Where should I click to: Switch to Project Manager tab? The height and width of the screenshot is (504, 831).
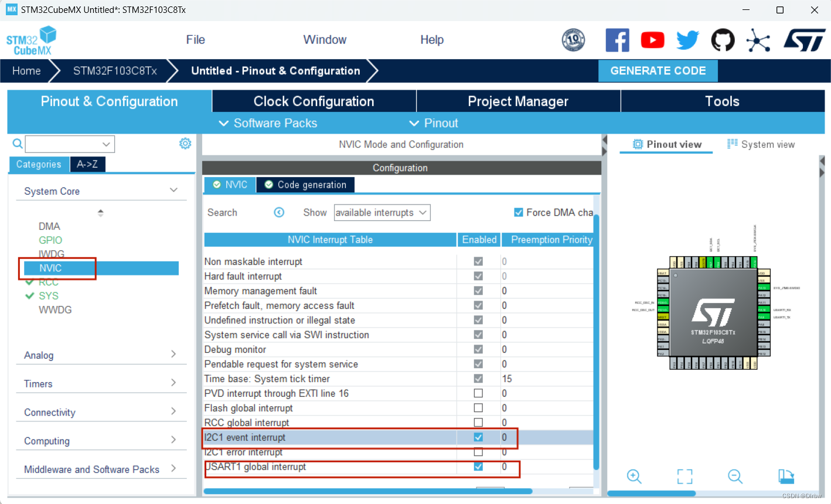point(518,101)
